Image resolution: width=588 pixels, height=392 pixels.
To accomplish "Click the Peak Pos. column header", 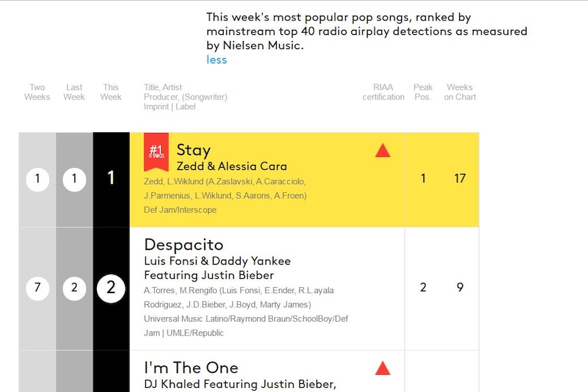I will click(423, 92).
